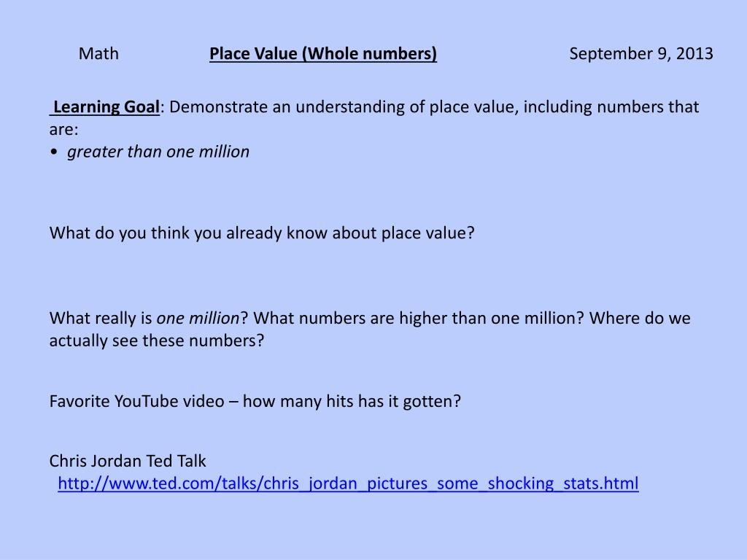Click the underlined "Learning Goal" heading
The image size is (747, 560).
pos(107,106)
